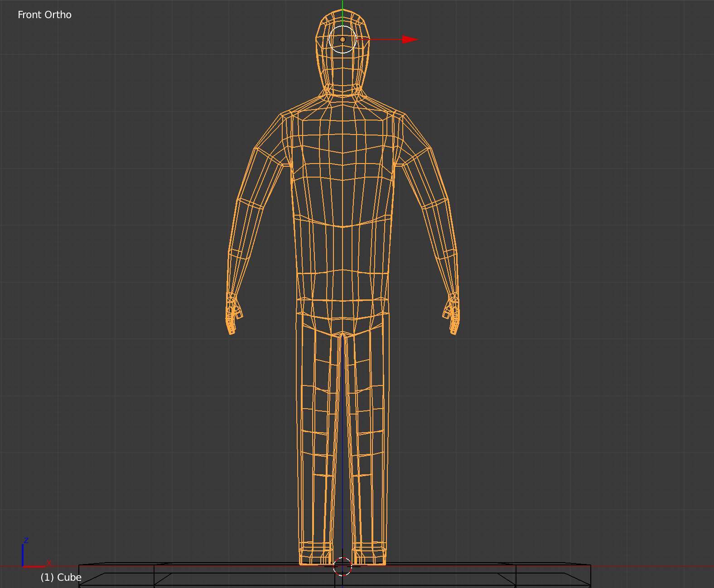Select the black wireframe platform below the figure
Screen dimensions: 714x588
(335, 575)
